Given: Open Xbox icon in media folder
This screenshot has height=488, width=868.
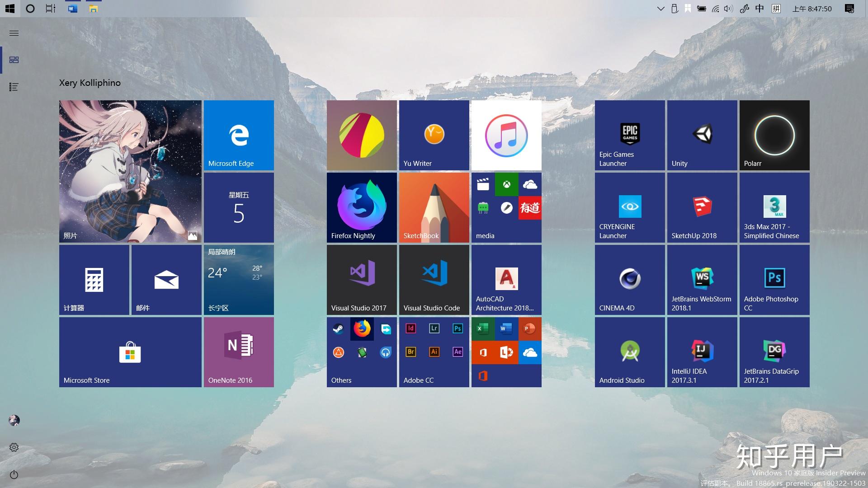Looking at the screenshot, I should coord(507,184).
